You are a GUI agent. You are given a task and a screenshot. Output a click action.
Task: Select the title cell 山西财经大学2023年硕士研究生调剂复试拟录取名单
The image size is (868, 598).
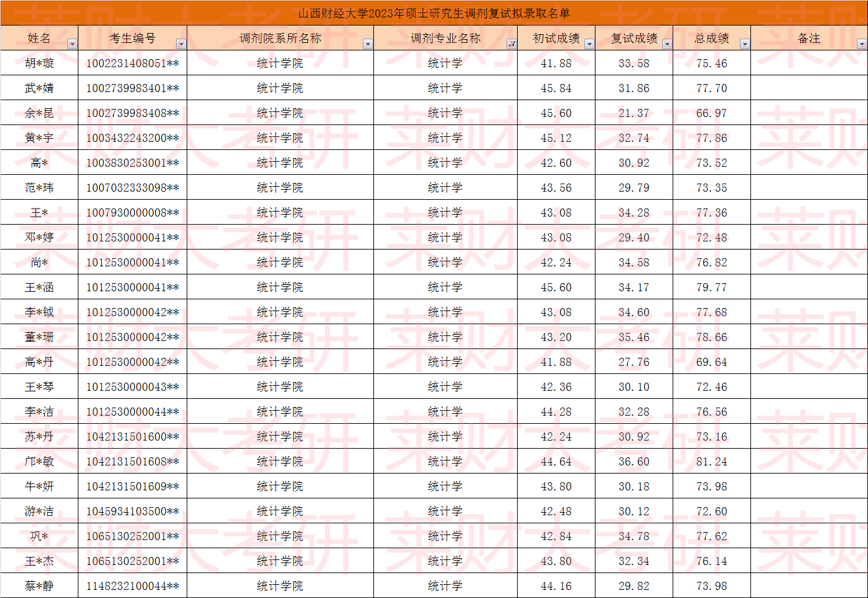434,13
